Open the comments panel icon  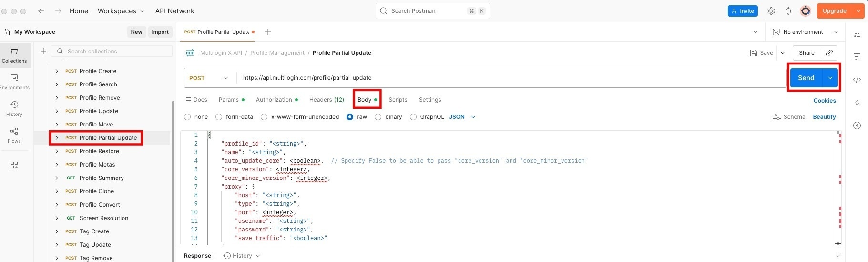(857, 57)
